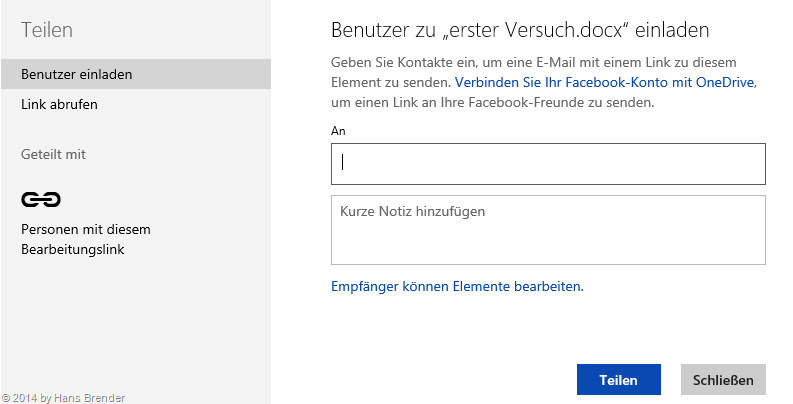Select "Benutzer einladen" in the sidebar
The height and width of the screenshot is (404, 793).
click(x=77, y=75)
